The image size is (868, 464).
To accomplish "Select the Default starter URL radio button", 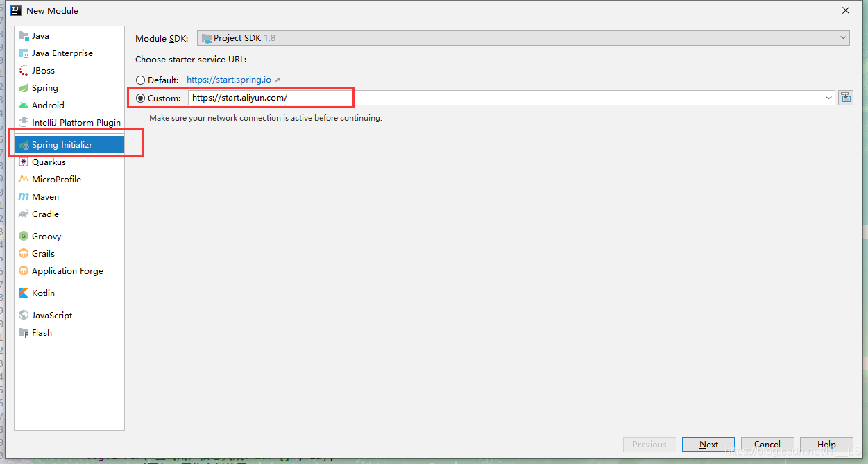I will [140, 80].
